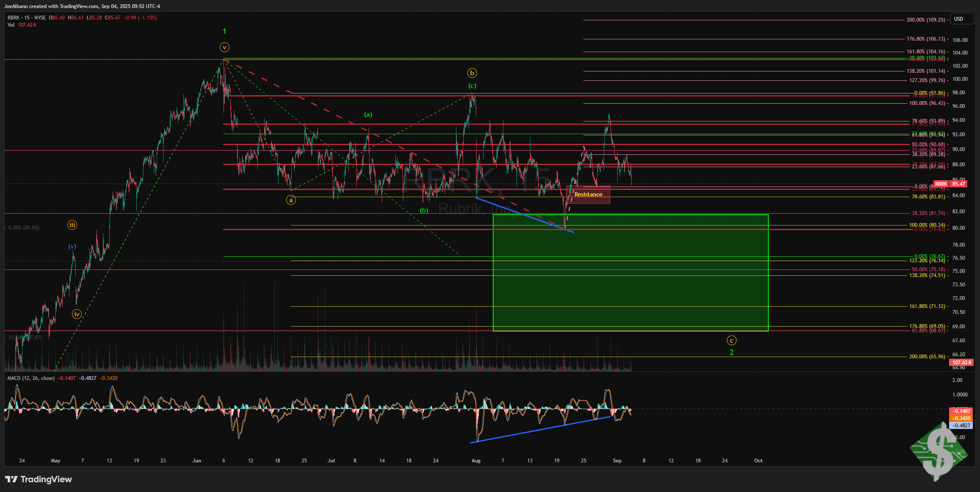This screenshot has height=492, width=980.
Task: Click the TradingView logo
Action: (x=39, y=479)
